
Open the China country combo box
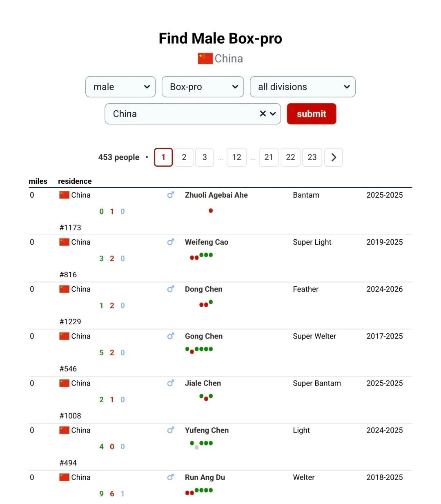(193, 114)
